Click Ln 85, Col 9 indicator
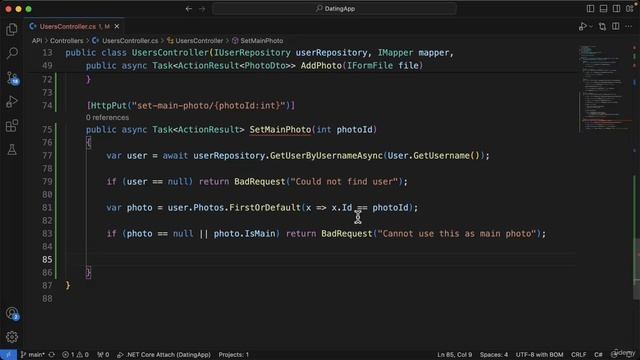This screenshot has height=360, width=640. (x=454, y=355)
